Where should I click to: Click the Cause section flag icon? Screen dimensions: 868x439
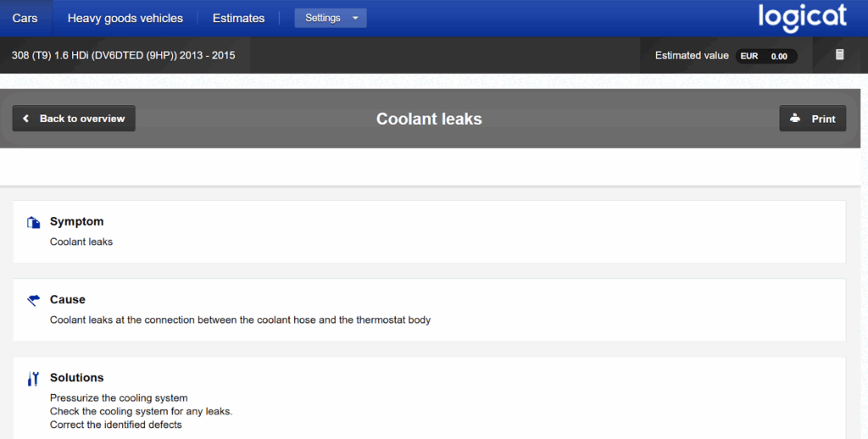(33, 300)
